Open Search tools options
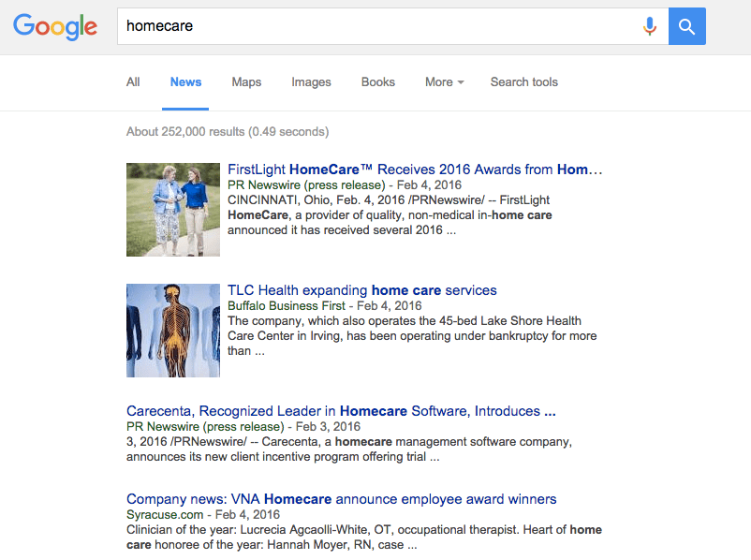Screen dimensions: 751x560 pyautogui.click(x=524, y=81)
